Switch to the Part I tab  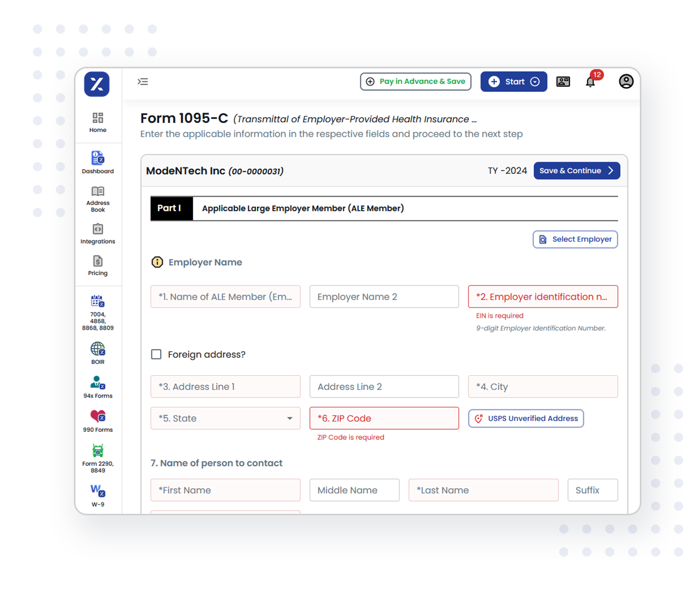pyautogui.click(x=171, y=208)
